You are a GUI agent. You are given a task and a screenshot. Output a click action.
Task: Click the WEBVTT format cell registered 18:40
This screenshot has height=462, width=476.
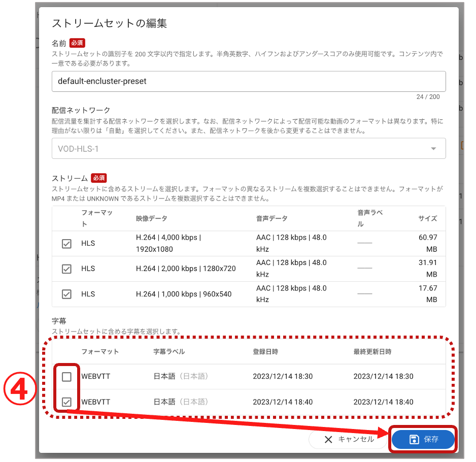[95, 402]
